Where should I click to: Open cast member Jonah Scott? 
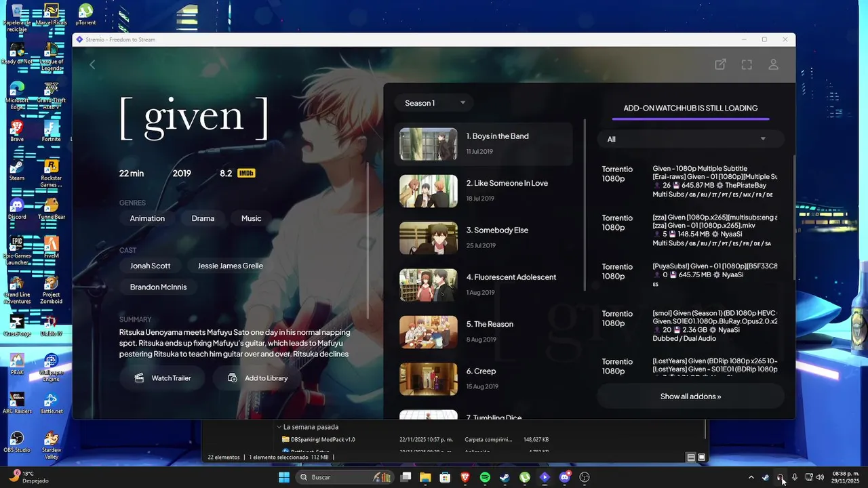[x=151, y=266]
